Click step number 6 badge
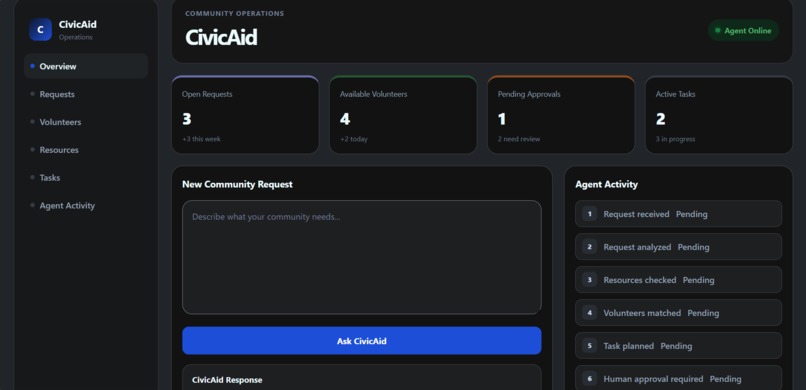806x390 pixels. click(589, 379)
